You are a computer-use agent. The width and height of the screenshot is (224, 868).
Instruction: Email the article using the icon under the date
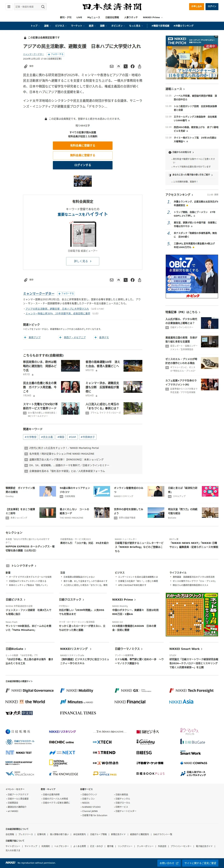point(112,66)
